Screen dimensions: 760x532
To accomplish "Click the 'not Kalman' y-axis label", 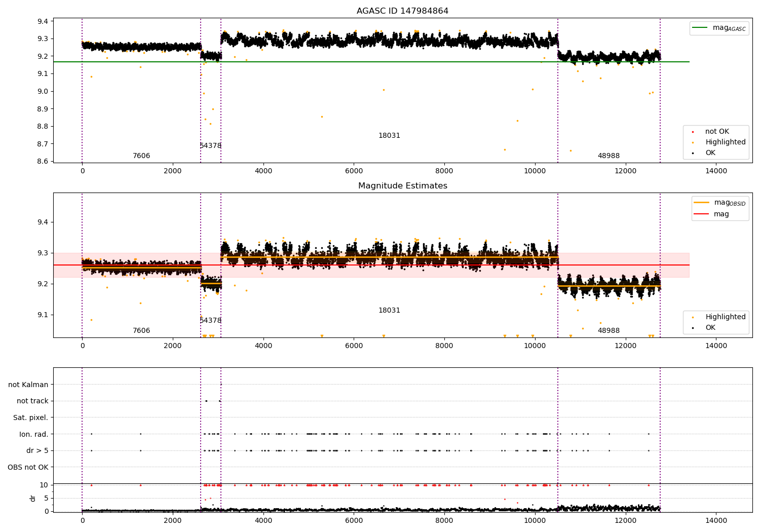I will coord(28,385).
